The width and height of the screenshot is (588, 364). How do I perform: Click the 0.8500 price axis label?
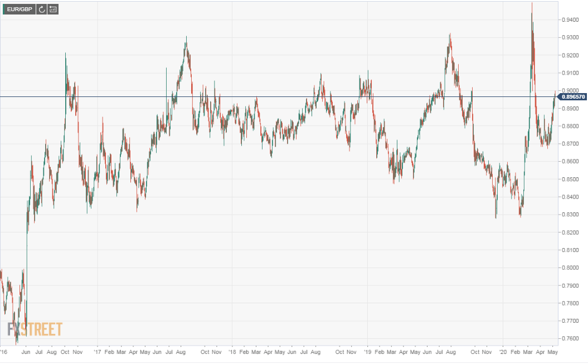click(x=570, y=179)
